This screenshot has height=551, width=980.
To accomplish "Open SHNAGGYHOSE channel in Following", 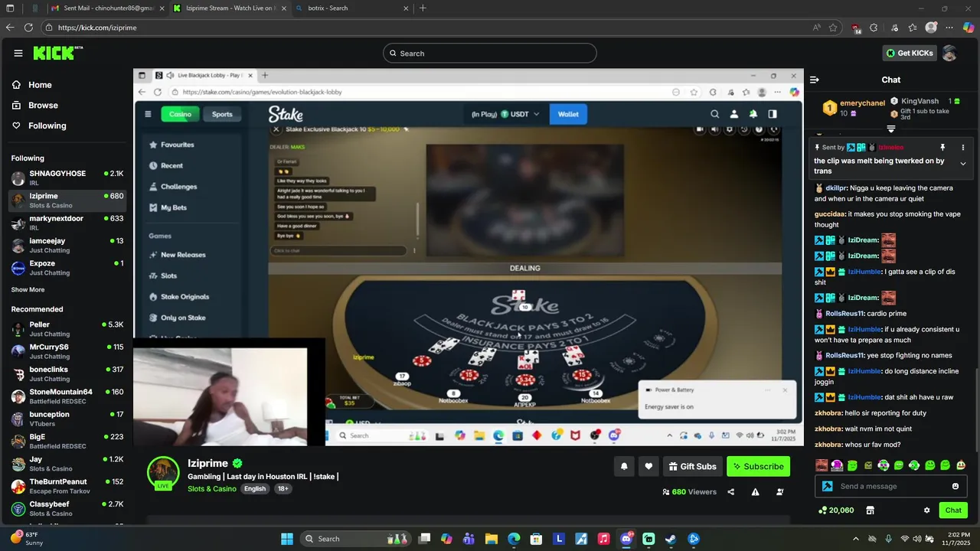I will click(x=67, y=178).
